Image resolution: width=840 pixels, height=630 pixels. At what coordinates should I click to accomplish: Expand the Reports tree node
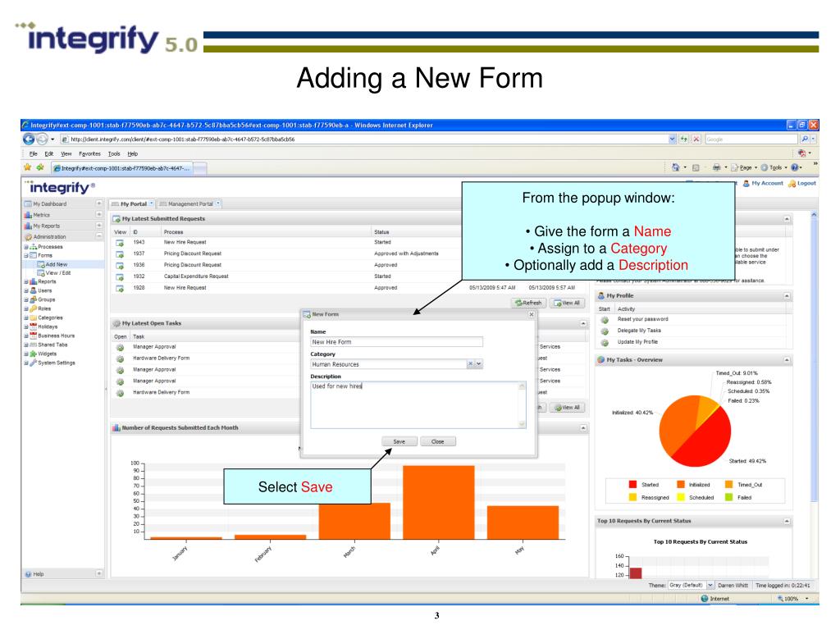(x=25, y=282)
